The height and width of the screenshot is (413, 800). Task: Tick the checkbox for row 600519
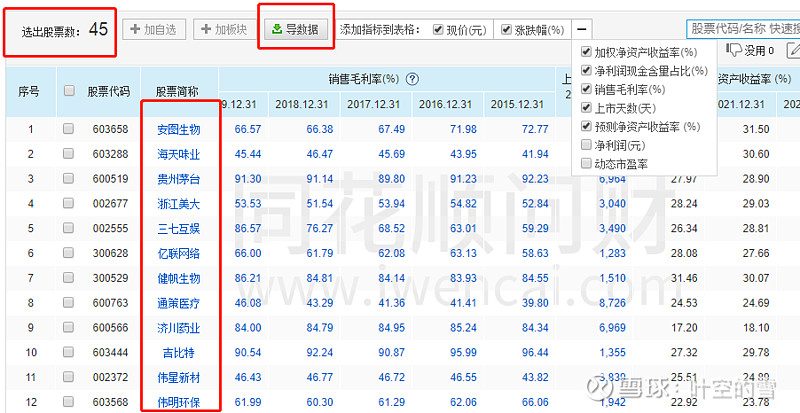pyautogui.click(x=68, y=178)
